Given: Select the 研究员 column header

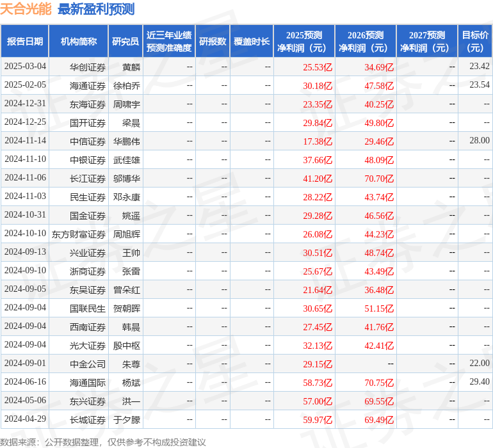Looking at the screenshot, I should point(125,41).
